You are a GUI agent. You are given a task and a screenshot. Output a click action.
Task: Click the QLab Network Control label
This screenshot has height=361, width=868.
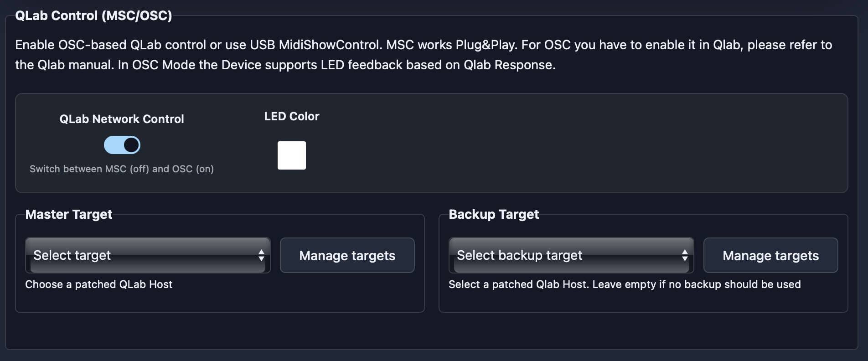point(123,119)
